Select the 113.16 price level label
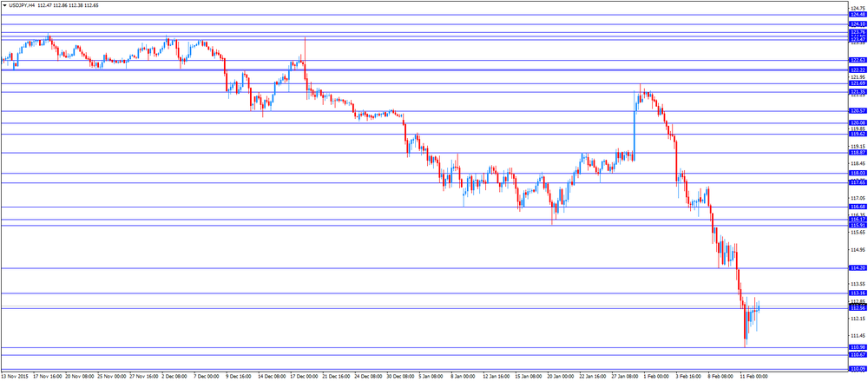Image resolution: width=868 pixels, height=382 pixels. [858, 293]
